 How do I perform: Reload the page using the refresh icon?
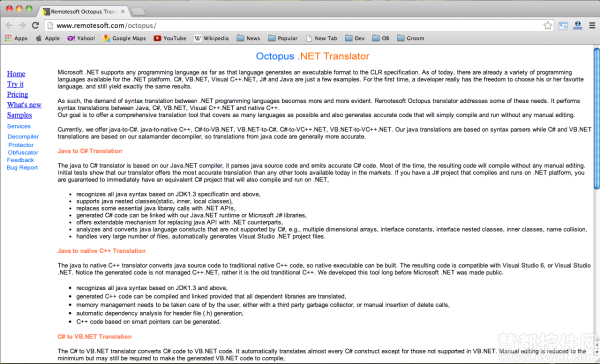35,25
